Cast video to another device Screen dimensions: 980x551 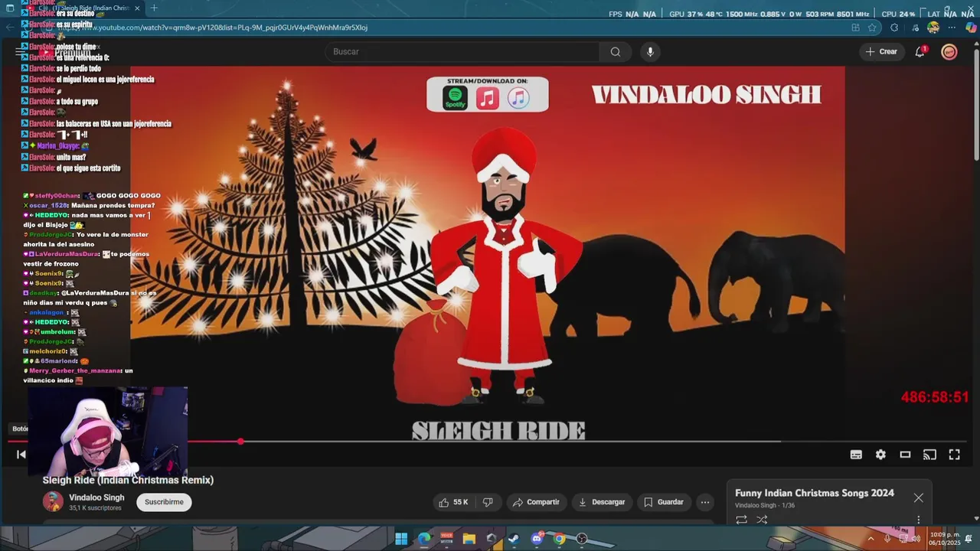pos(929,455)
